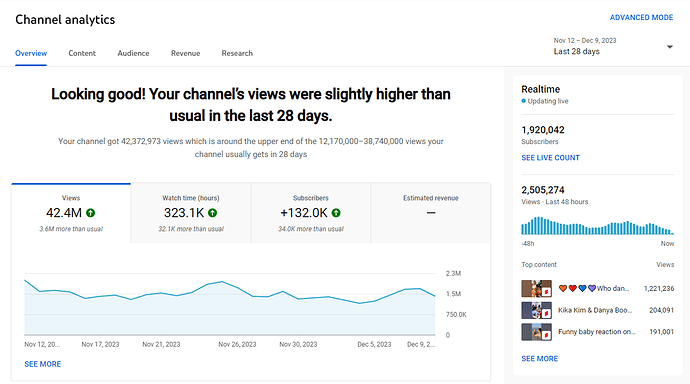Click the Shorts badge on the Who dan thumbnail
Viewport: 690px width, 384px height.
[x=546, y=292]
